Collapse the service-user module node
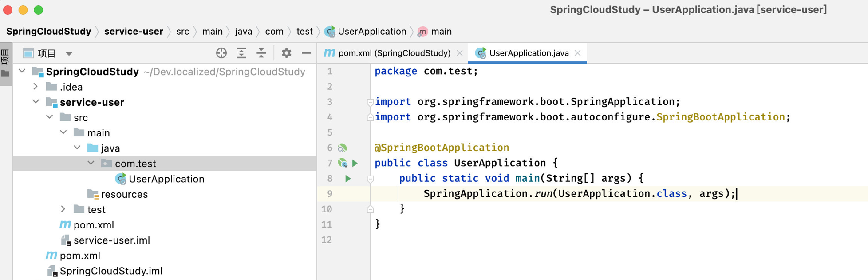 point(36,102)
